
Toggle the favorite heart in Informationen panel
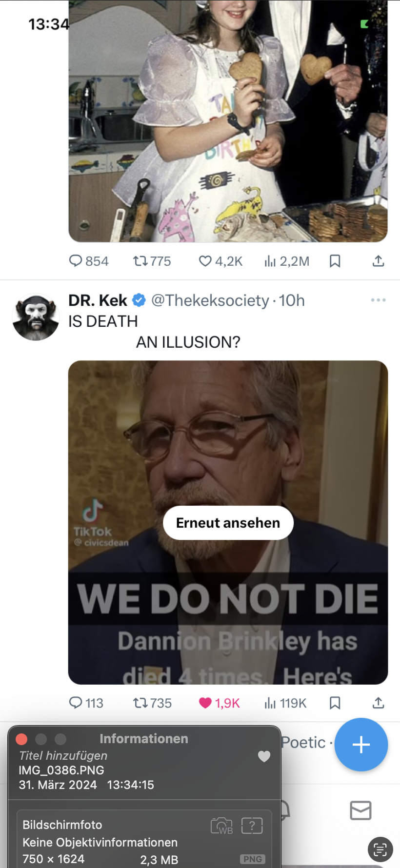click(264, 756)
